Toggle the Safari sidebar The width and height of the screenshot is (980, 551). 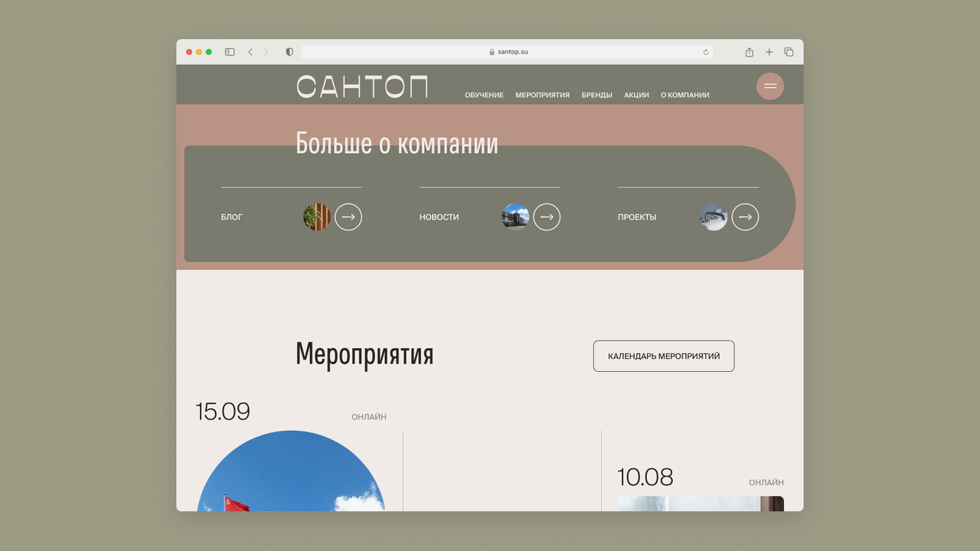coord(230,52)
